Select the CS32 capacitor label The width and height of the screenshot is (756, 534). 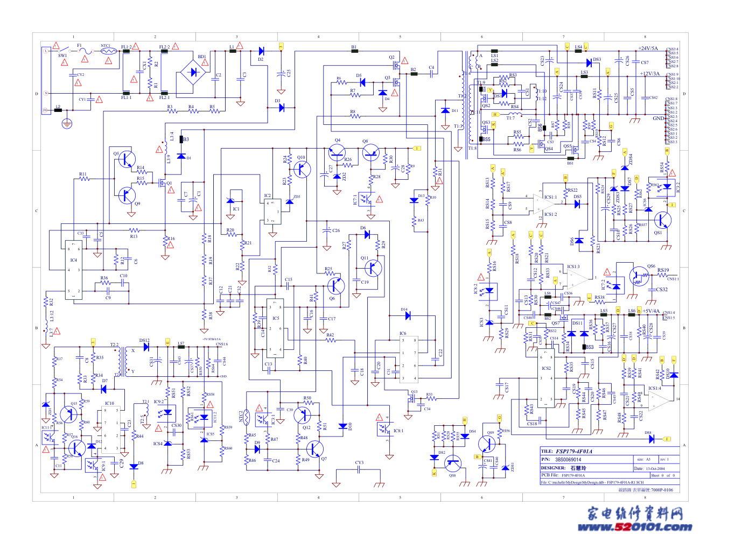(x=662, y=290)
